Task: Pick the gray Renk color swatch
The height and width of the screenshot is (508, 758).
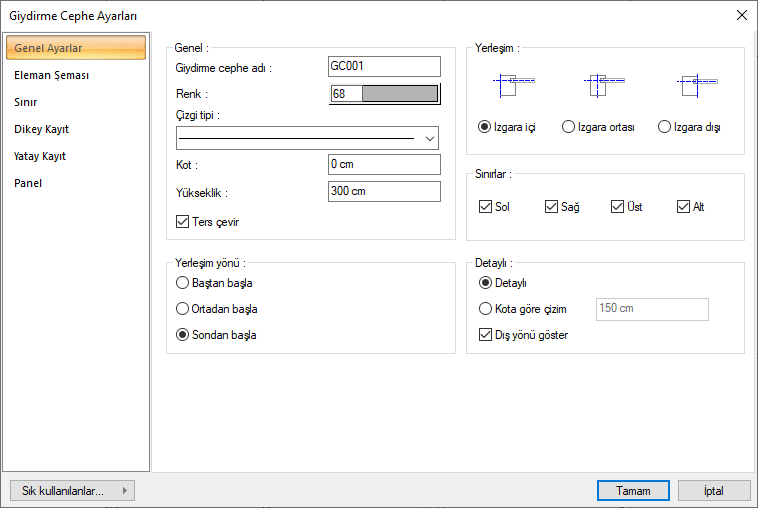Action: 399,94
